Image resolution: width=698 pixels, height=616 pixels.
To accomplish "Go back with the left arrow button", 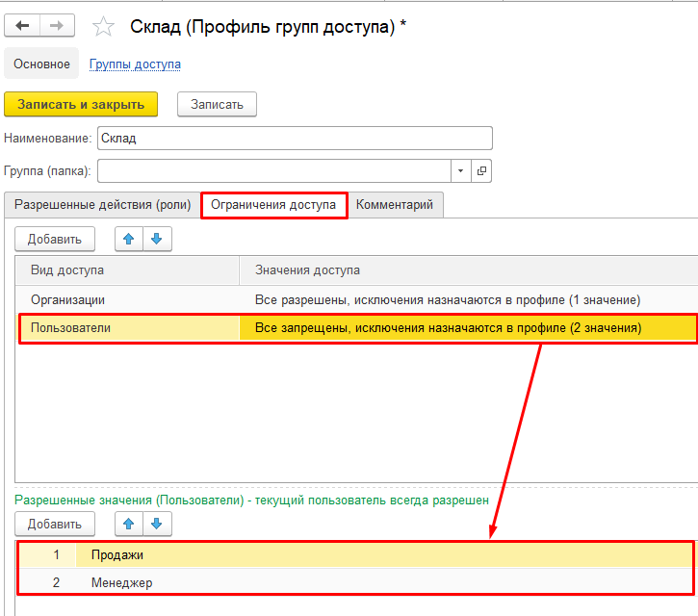I will click(x=22, y=26).
